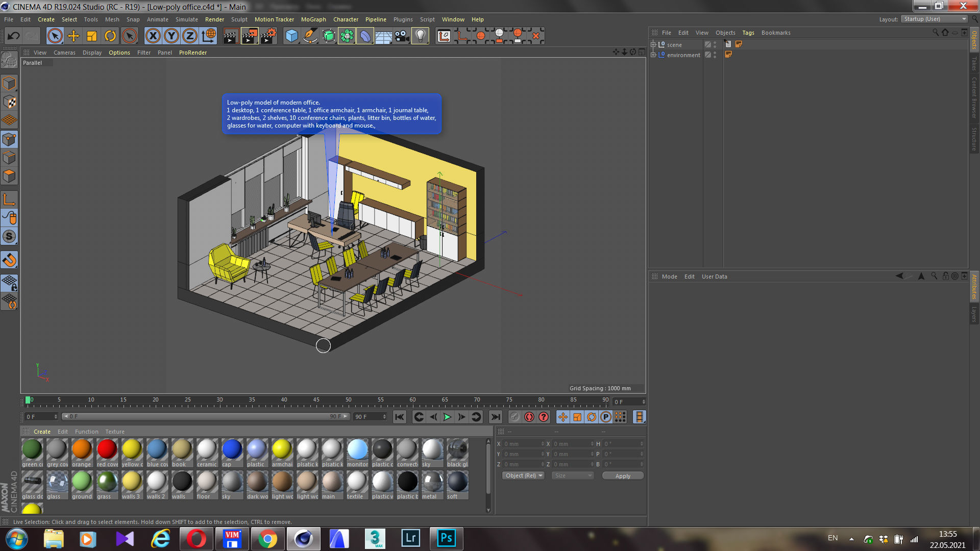Add a Camera object
This screenshot has width=980, height=551.
click(x=402, y=36)
